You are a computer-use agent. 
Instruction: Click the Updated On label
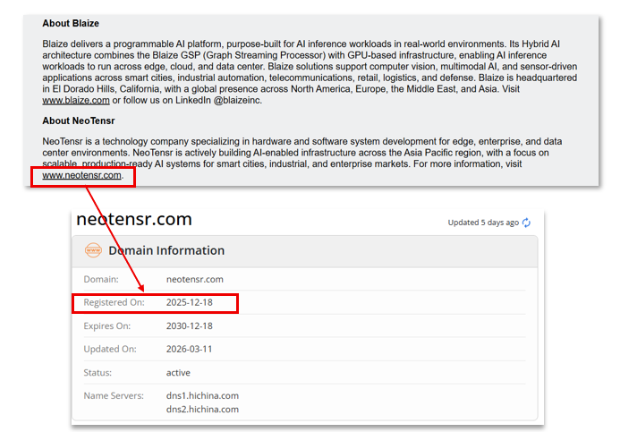coord(110,349)
